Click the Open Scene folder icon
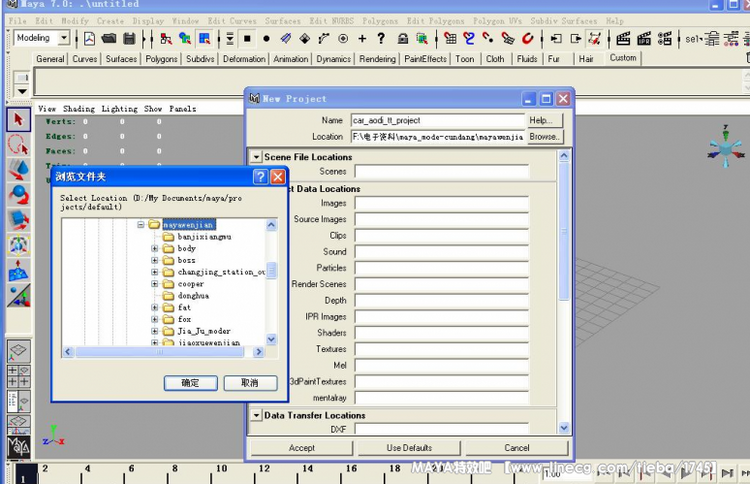This screenshot has height=484, width=750. click(109, 39)
